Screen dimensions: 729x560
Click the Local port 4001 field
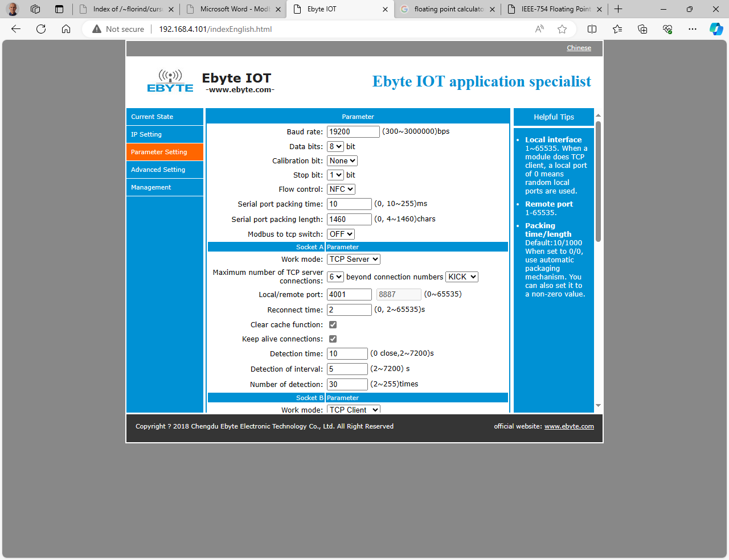(349, 294)
